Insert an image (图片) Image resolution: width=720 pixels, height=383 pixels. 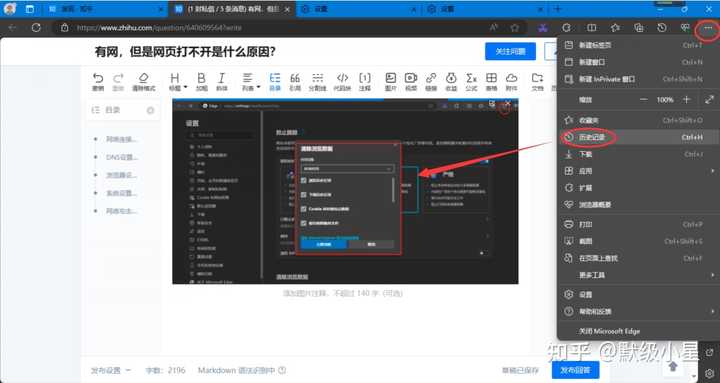391,82
